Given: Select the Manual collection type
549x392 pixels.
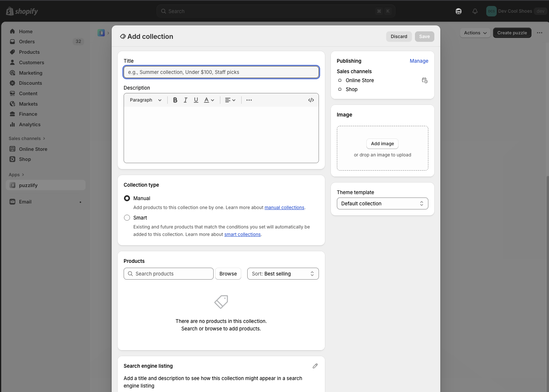Looking at the screenshot, I should (127, 198).
